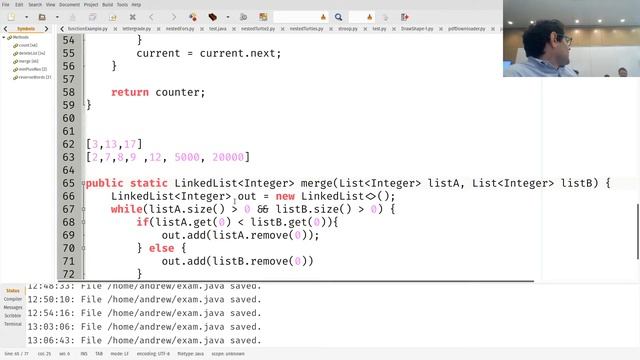The height and width of the screenshot is (360, 640).
Task: Go to the next sidebar tab arrow
Action: pyautogui.click(x=46, y=29)
